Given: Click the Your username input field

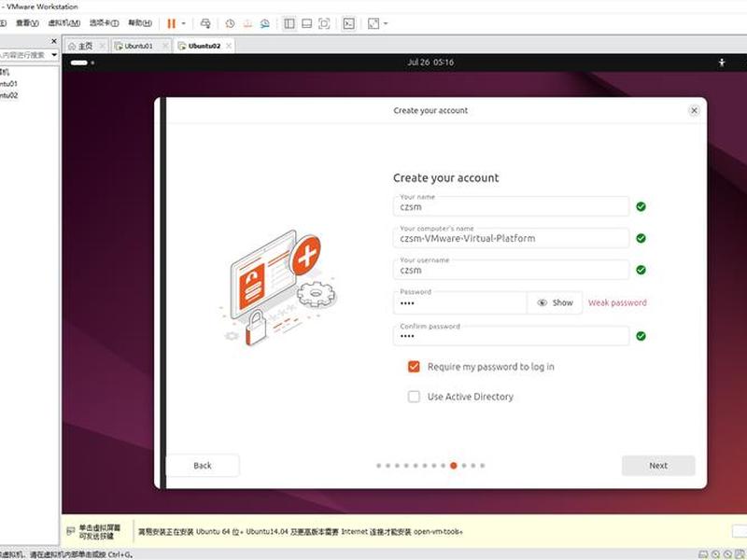Looking at the screenshot, I should click(x=511, y=270).
